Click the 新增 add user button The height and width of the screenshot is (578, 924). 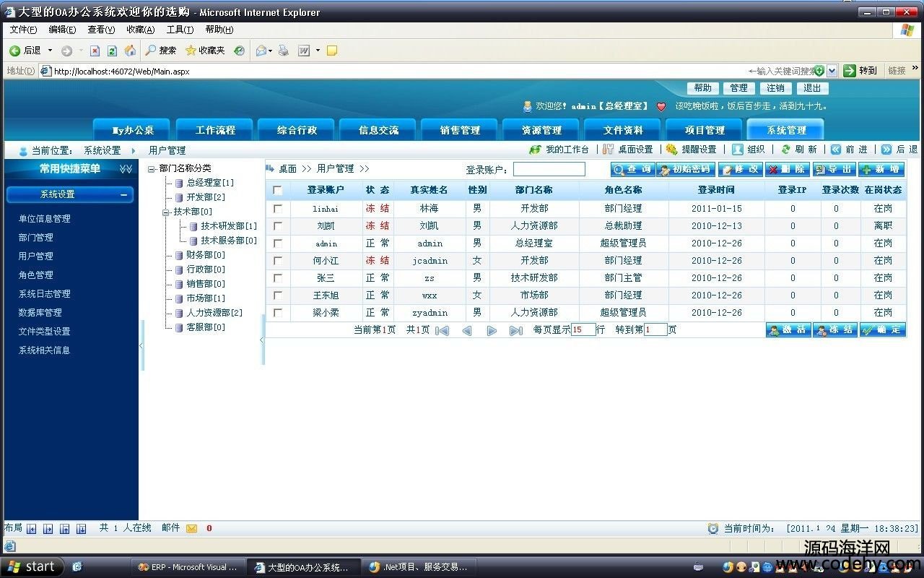point(881,169)
